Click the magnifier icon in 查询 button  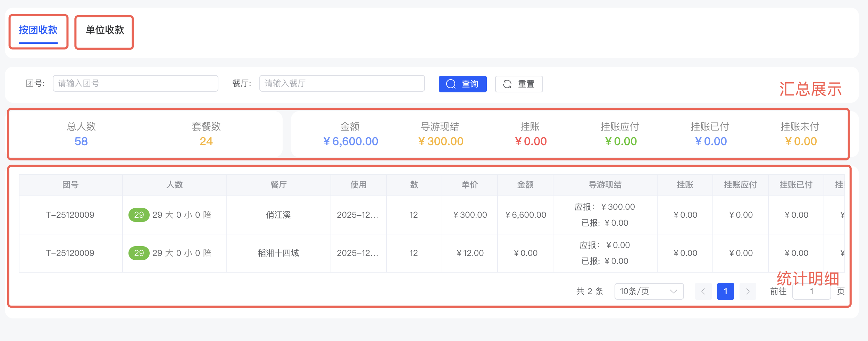coord(451,84)
